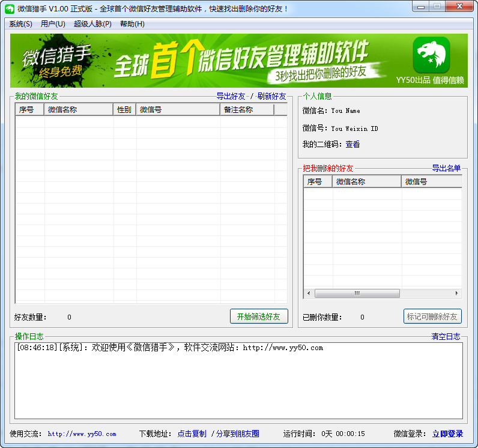Click the left arrow of deleted-friends scrollbar
Screen dimensions: 478x448
[309, 293]
